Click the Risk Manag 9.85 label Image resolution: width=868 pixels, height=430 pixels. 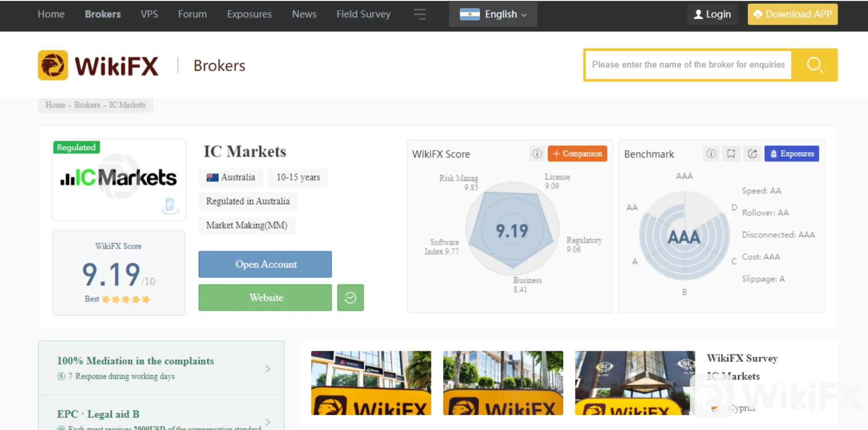pos(459,183)
